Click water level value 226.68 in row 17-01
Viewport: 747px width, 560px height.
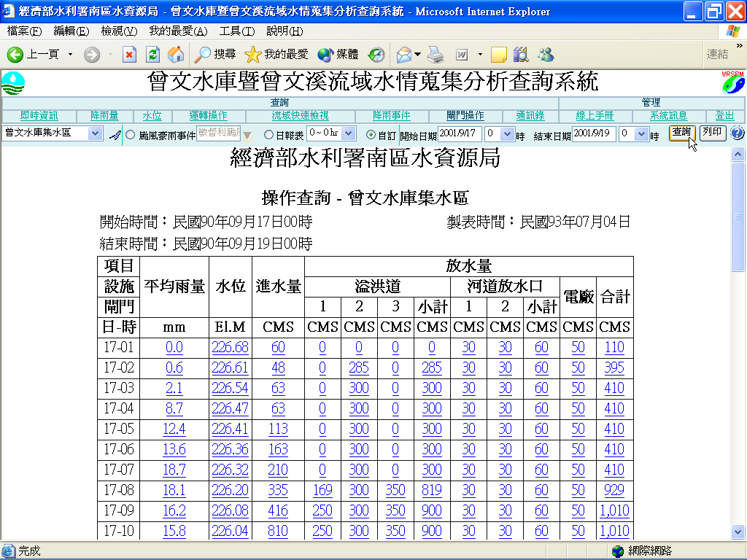[x=230, y=347]
